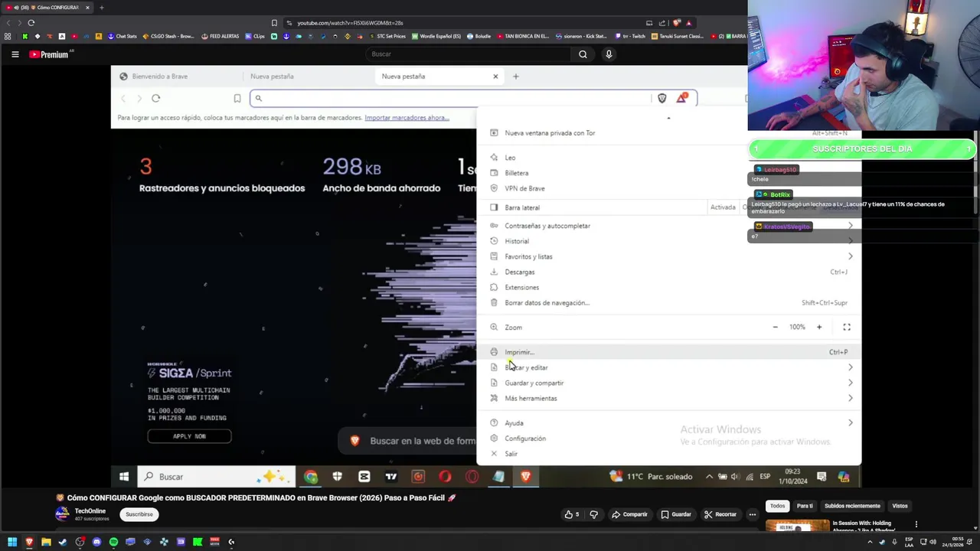This screenshot has height=551, width=980.
Task: Open the YouTube hamburger guide menu
Action: coord(15,54)
